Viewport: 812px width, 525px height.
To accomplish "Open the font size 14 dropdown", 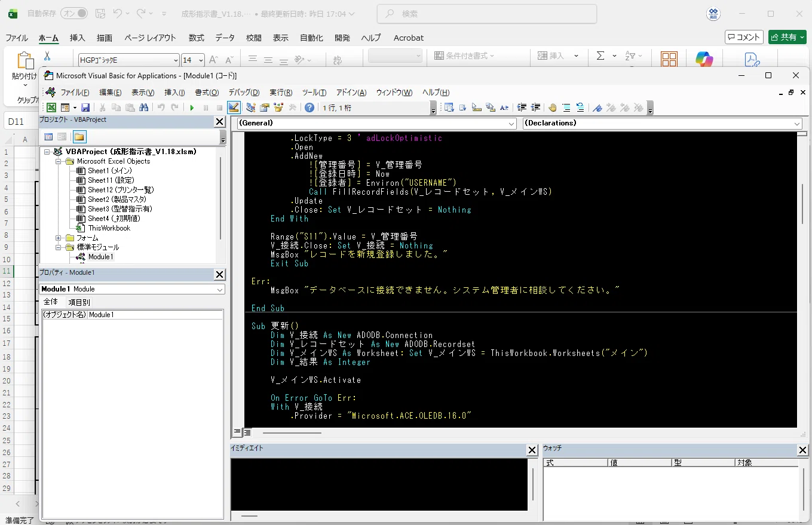I will [x=201, y=60].
